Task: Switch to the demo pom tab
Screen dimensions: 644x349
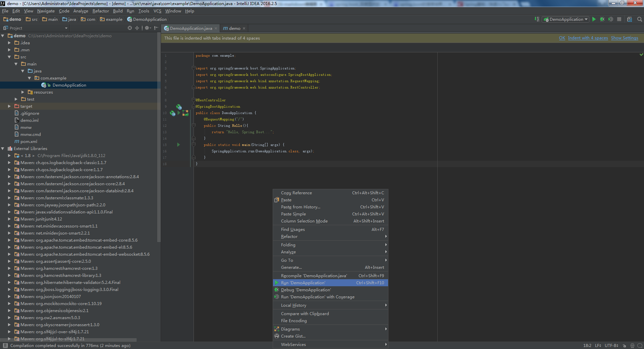Action: 234,29
